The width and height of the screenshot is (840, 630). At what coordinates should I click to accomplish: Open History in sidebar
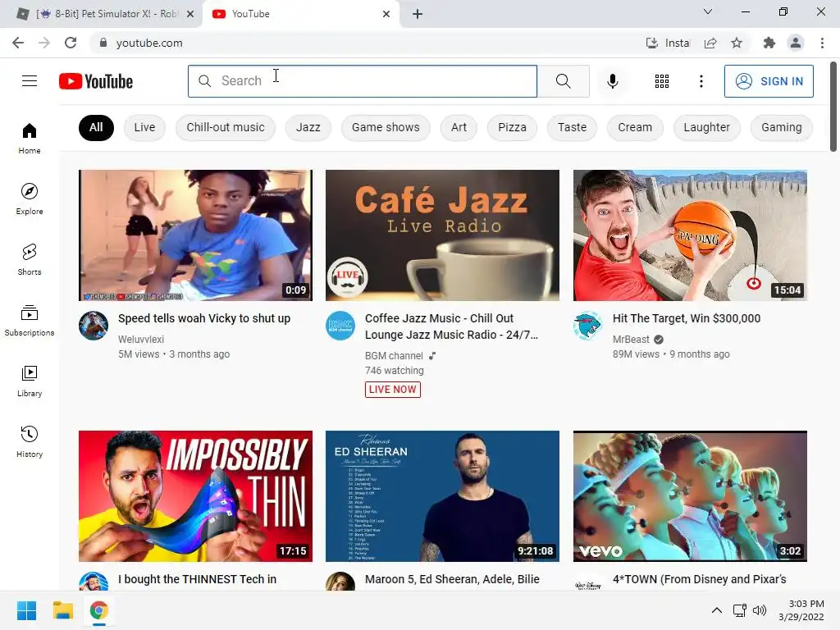[x=30, y=442]
